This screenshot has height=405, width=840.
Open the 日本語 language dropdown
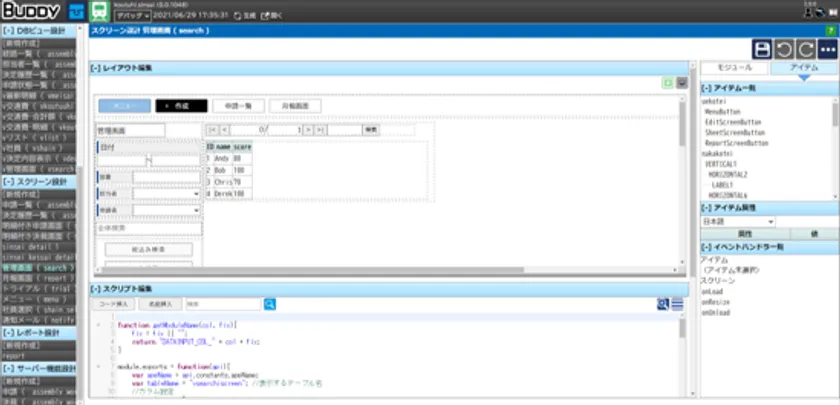point(738,221)
